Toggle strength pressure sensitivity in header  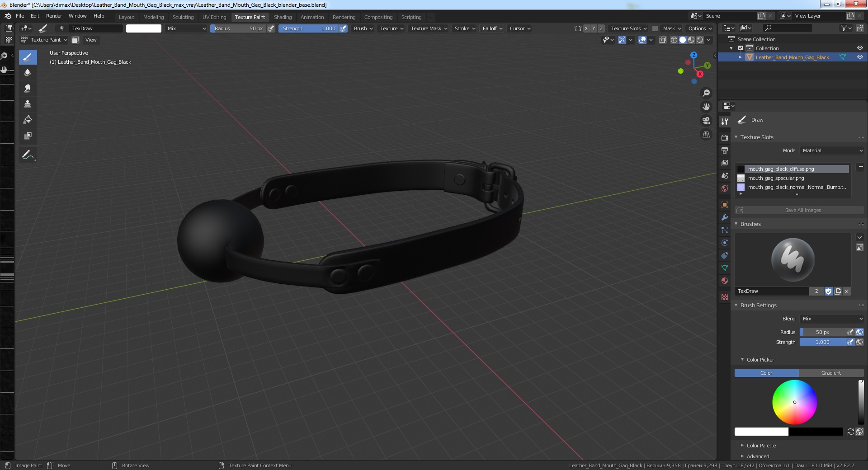tap(343, 28)
